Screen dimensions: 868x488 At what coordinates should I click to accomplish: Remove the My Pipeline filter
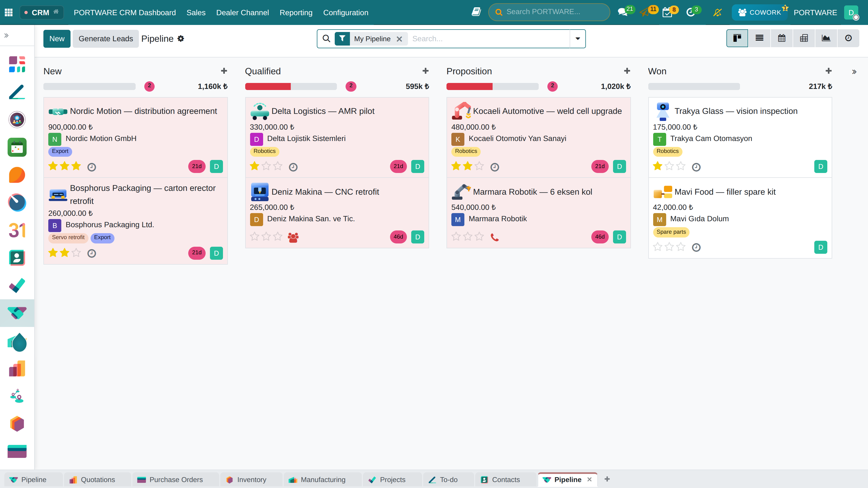[399, 39]
